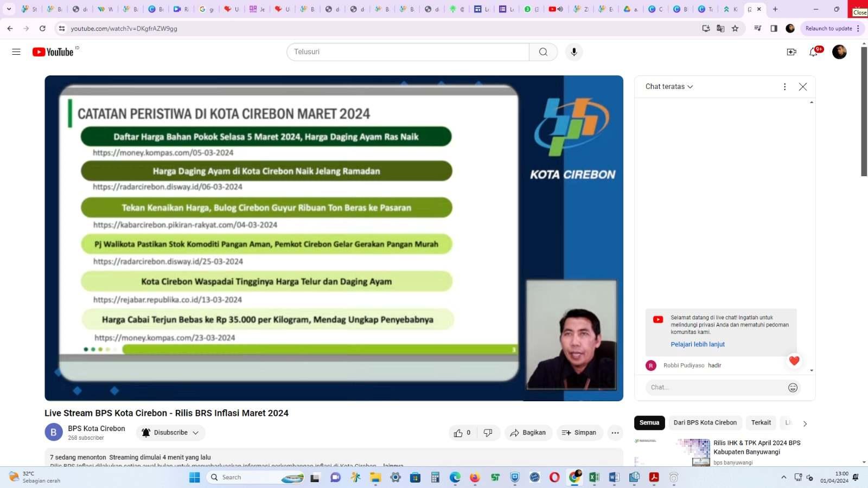Open BPS Kota Cirebon channel name
The height and width of the screenshot is (488, 868).
97,428
